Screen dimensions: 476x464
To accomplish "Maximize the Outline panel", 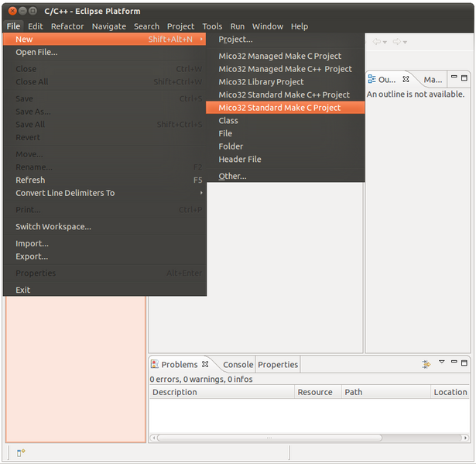I will tap(464, 78).
